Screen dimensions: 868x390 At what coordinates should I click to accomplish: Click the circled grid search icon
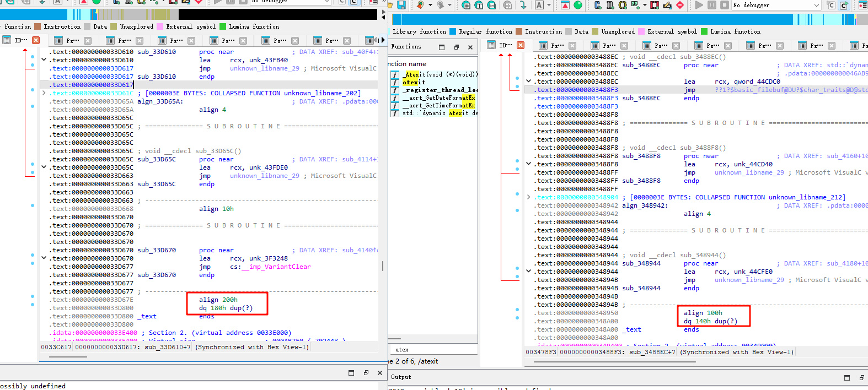point(466,5)
